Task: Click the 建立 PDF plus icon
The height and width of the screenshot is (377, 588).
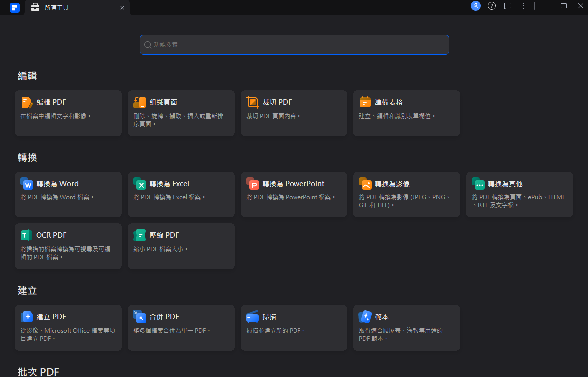Action: tap(27, 317)
